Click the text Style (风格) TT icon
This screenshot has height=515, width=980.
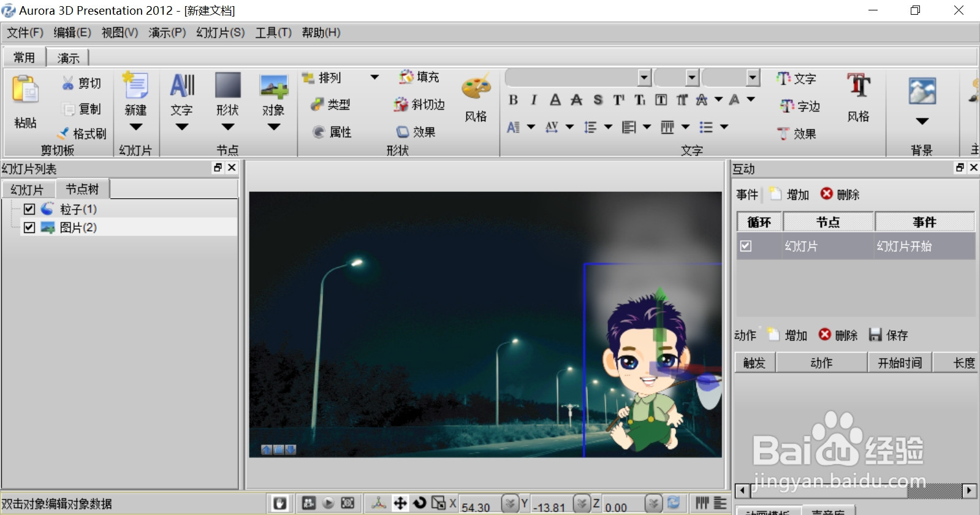pyautogui.click(x=859, y=86)
